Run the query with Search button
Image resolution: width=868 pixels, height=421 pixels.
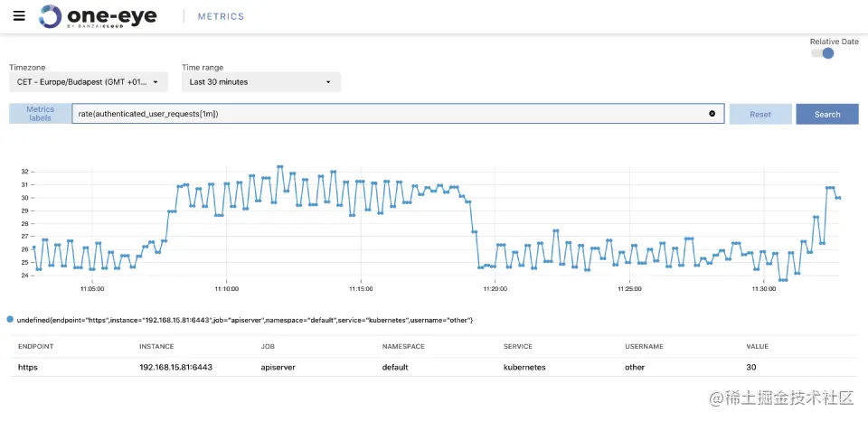coord(827,114)
